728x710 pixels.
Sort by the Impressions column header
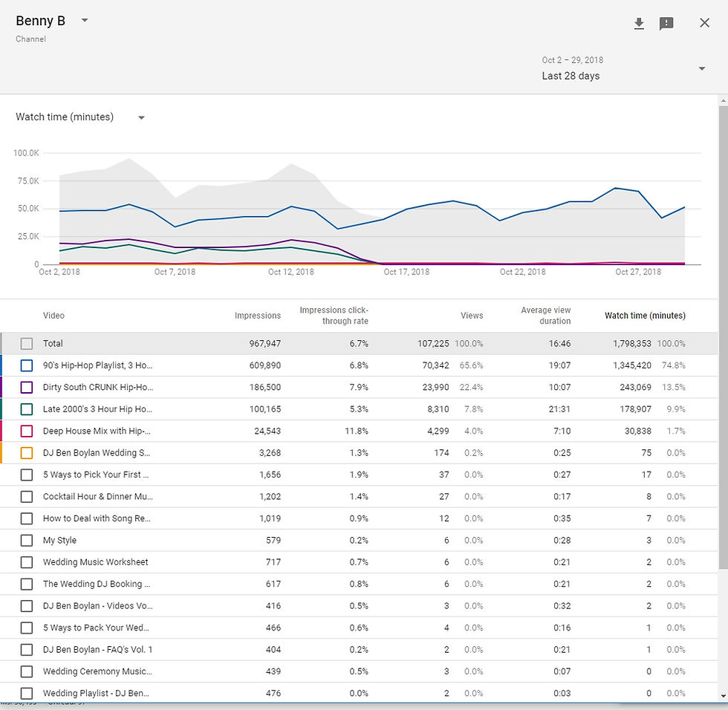pyautogui.click(x=257, y=316)
